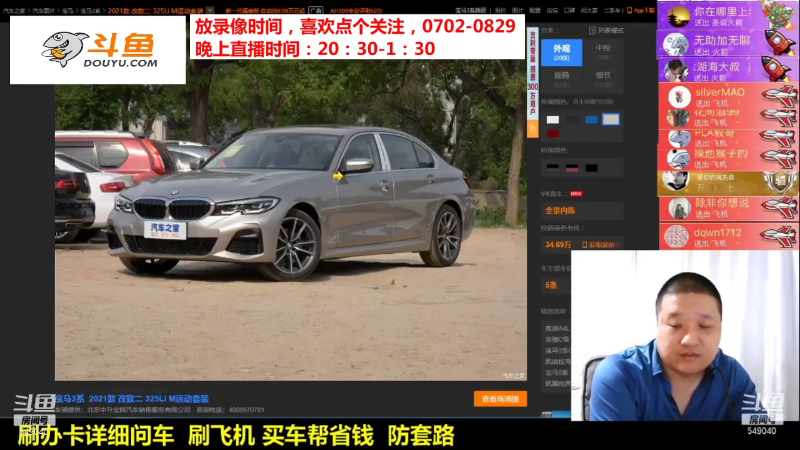Click the 宝马 brand breadcrumb link

click(x=67, y=10)
